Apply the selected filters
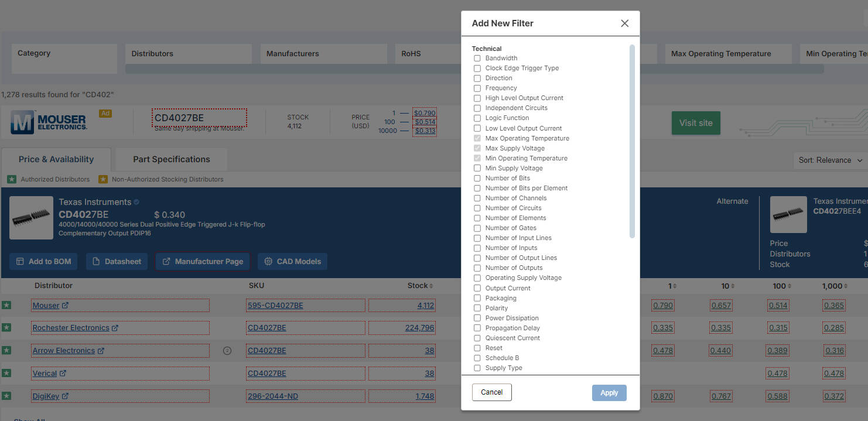Image resolution: width=868 pixels, height=421 pixels. [x=609, y=393]
